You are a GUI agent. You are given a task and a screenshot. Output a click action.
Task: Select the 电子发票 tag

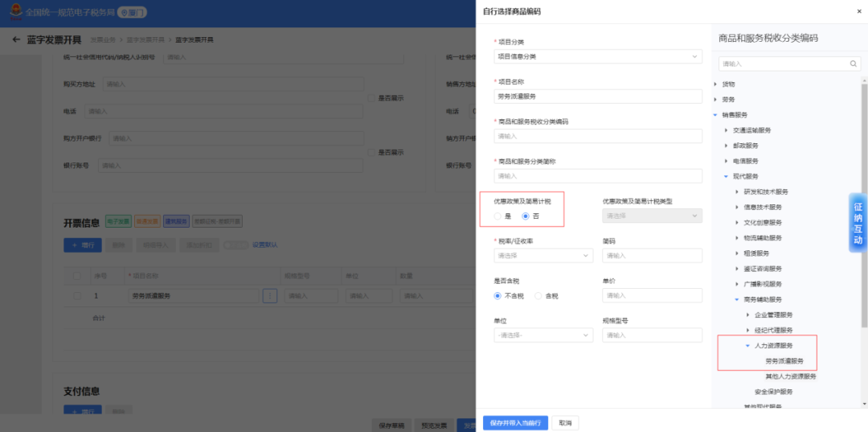point(117,221)
